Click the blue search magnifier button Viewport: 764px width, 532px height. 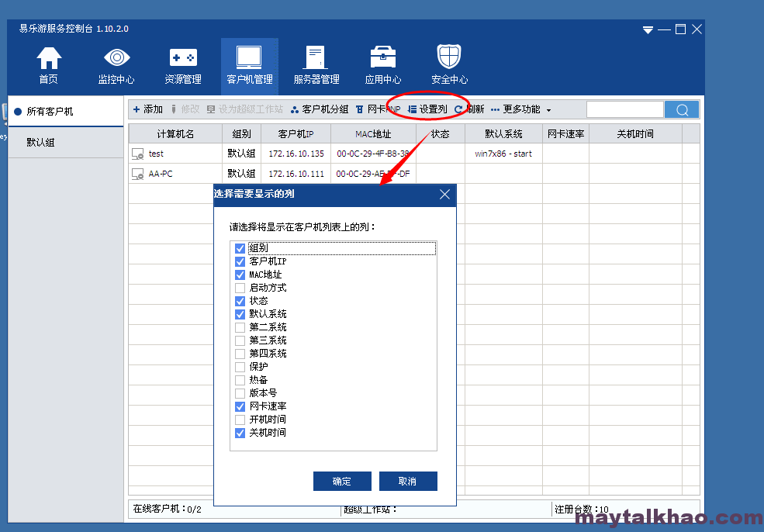(682, 109)
